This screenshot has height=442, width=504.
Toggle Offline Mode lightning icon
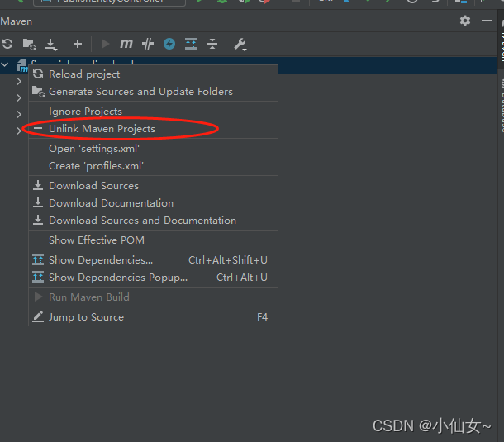tap(169, 44)
